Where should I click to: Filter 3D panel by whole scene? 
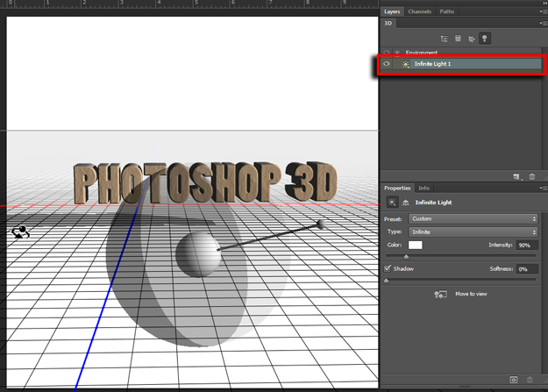(x=445, y=39)
